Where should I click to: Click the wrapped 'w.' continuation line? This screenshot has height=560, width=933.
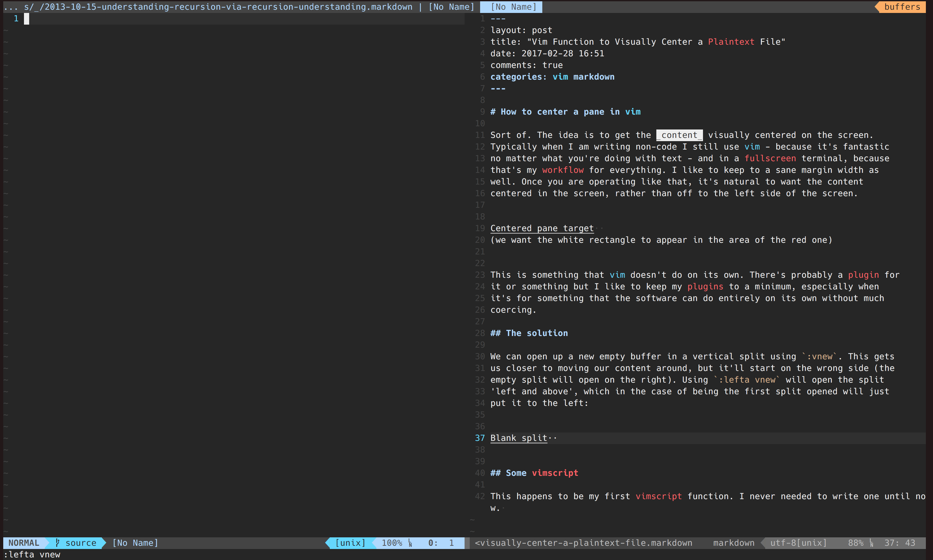[x=495, y=508]
